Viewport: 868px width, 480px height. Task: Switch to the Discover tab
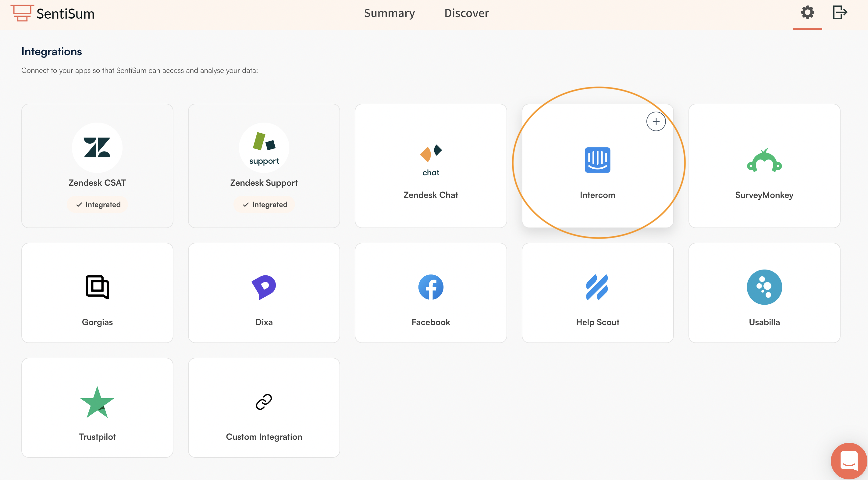(x=467, y=13)
